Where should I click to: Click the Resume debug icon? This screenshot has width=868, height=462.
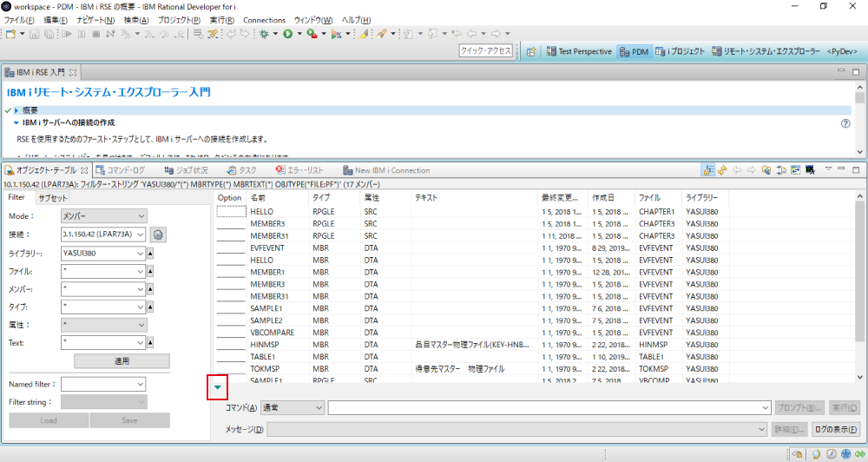coord(67,34)
